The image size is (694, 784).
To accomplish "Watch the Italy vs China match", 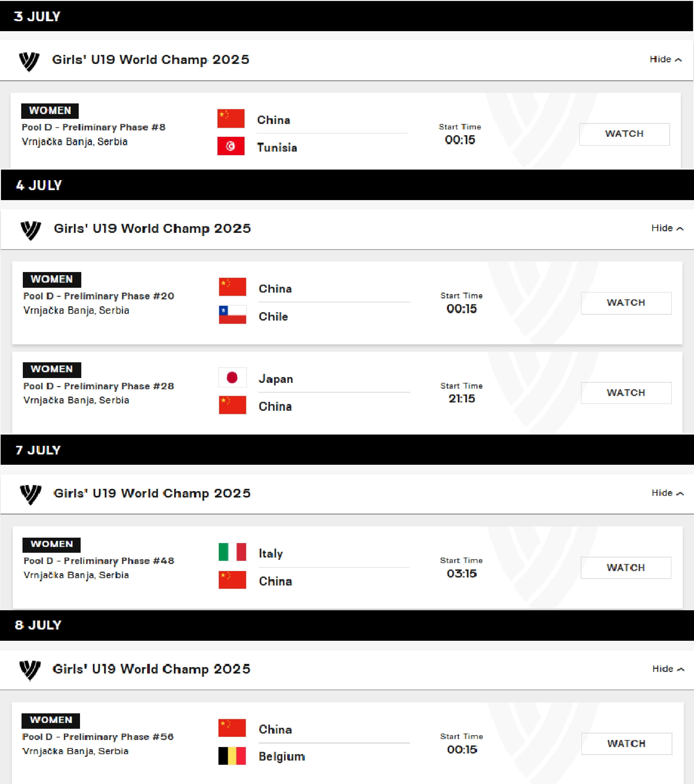I will coord(626,568).
